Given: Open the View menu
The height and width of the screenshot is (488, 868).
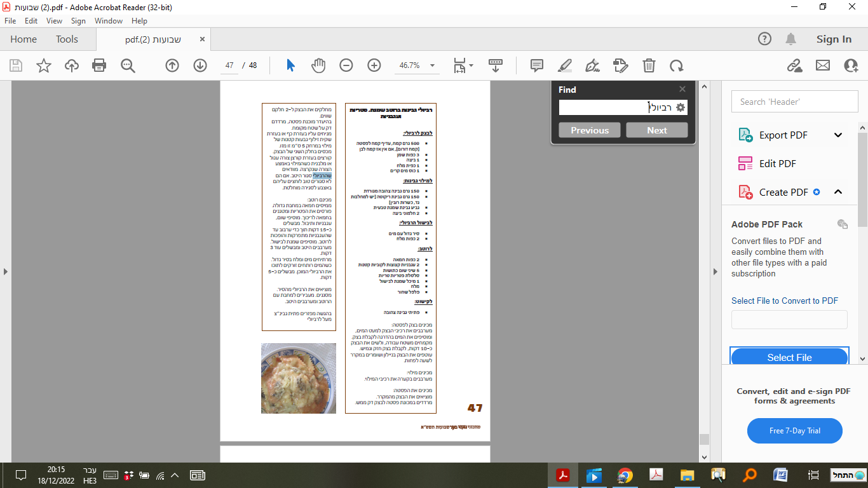Looking at the screenshot, I should click(x=55, y=21).
